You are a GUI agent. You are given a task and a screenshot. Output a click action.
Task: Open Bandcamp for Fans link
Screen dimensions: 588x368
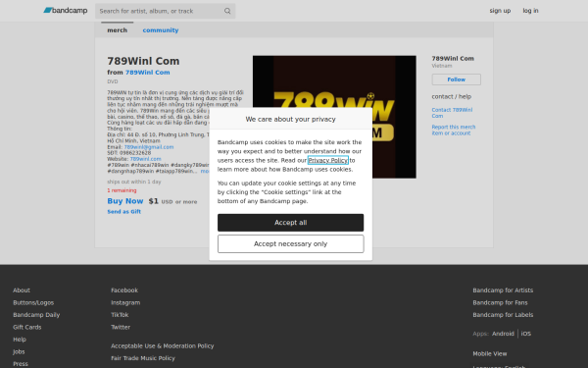click(x=500, y=302)
